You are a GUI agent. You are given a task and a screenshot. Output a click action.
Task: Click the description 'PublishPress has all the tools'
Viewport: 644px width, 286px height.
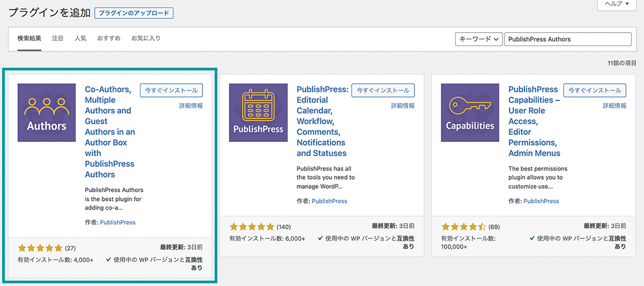click(326, 177)
